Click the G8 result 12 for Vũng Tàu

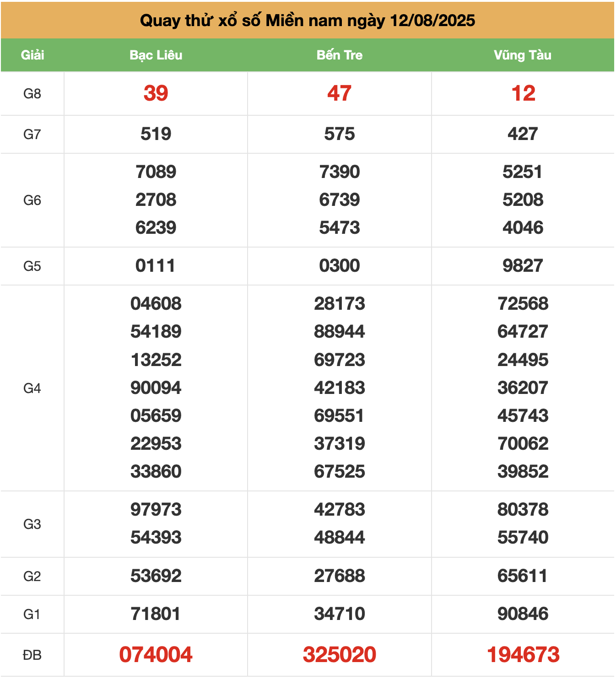coord(523,93)
